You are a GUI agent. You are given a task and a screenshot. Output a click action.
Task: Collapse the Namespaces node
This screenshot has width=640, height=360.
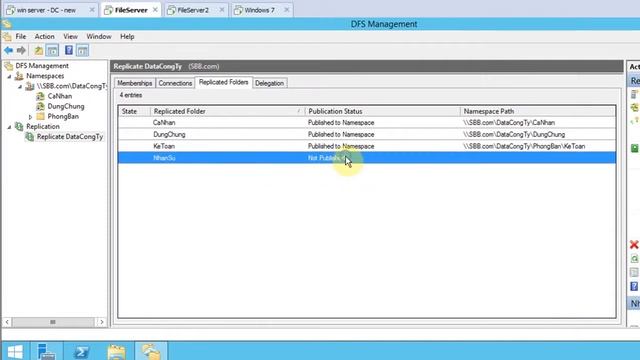point(9,76)
